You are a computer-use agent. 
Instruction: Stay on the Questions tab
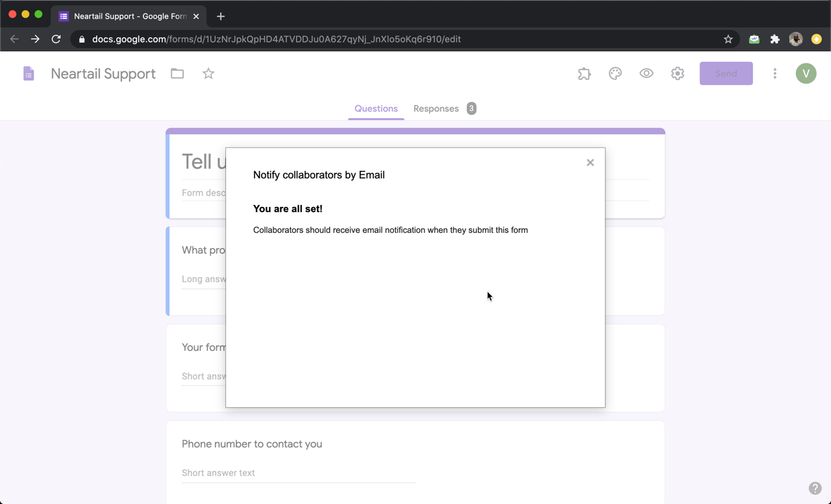point(376,108)
